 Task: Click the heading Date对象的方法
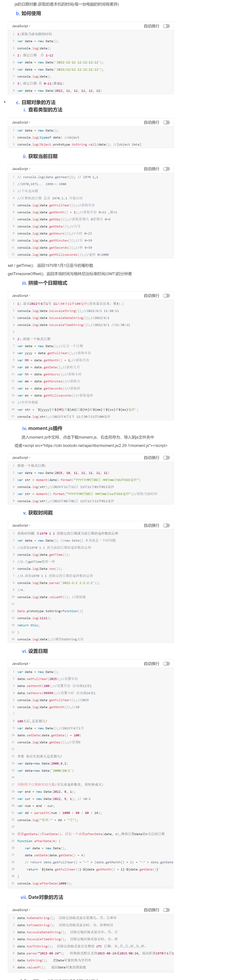coord(46,897)
